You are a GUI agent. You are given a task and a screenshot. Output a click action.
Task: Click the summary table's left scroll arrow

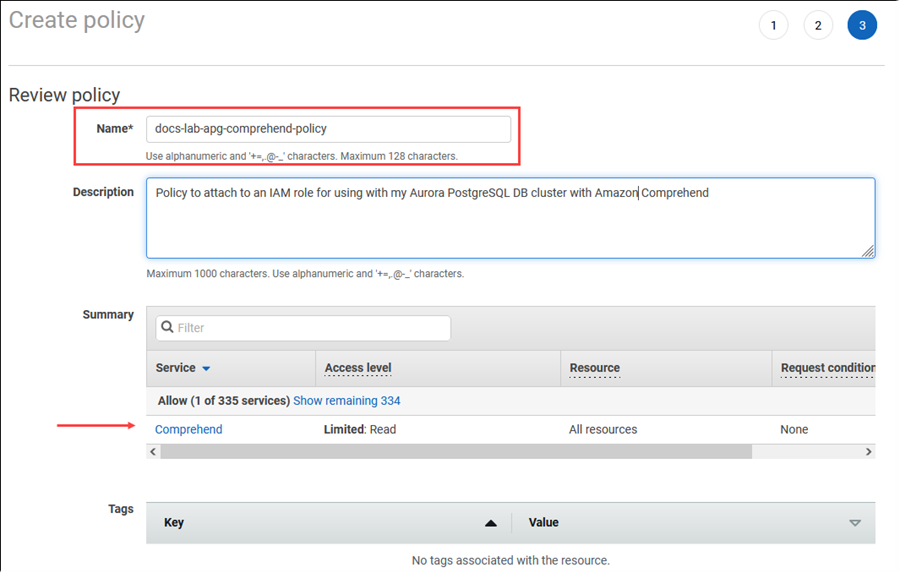pyautogui.click(x=153, y=452)
